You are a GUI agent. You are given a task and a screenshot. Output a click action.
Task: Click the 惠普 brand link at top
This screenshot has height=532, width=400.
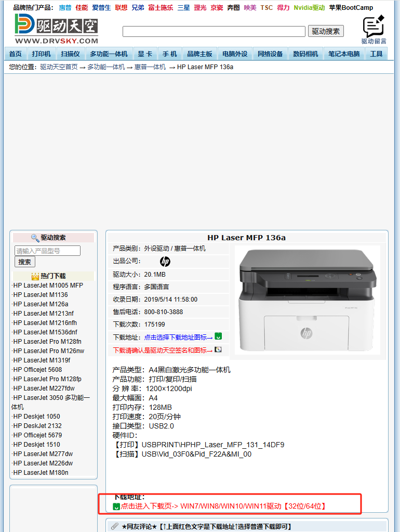65,8
